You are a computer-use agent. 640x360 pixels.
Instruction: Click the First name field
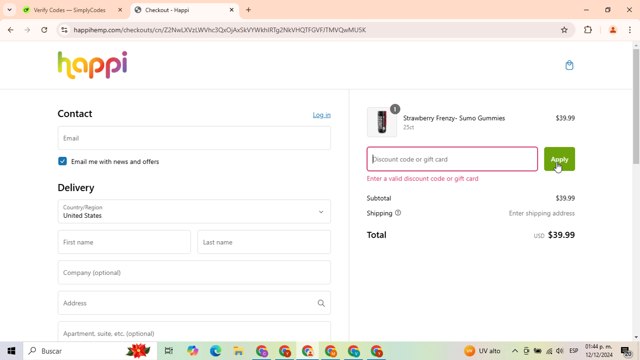pyautogui.click(x=124, y=242)
